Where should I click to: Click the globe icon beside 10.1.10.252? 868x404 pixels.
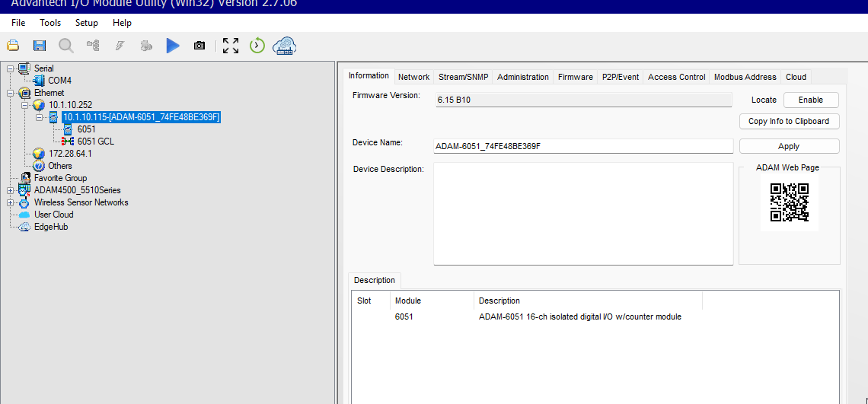39,105
